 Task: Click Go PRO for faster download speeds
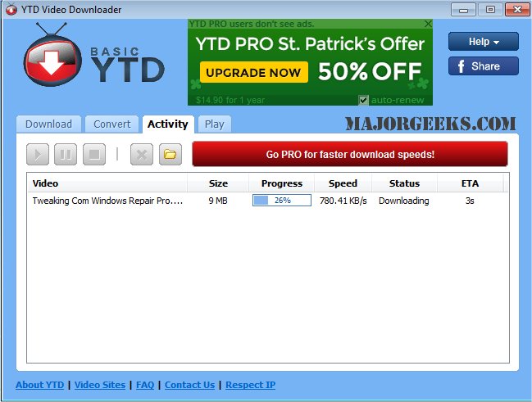point(350,154)
